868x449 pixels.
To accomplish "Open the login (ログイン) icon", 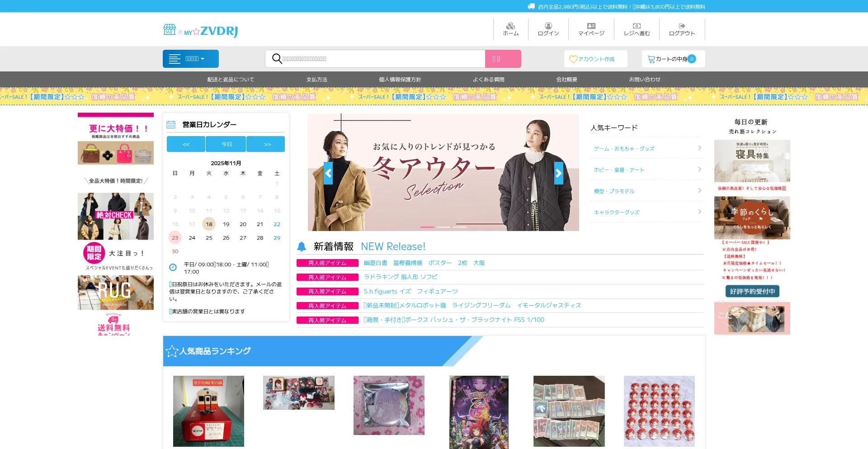I will click(548, 29).
